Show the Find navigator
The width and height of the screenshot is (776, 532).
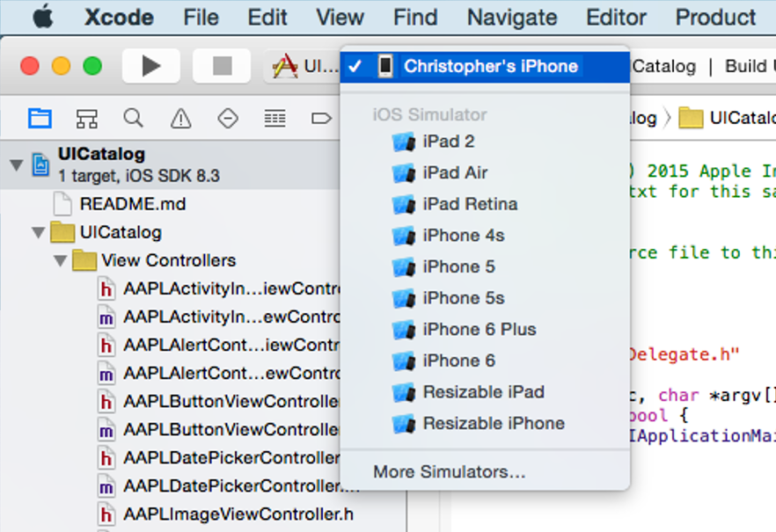tap(133, 119)
